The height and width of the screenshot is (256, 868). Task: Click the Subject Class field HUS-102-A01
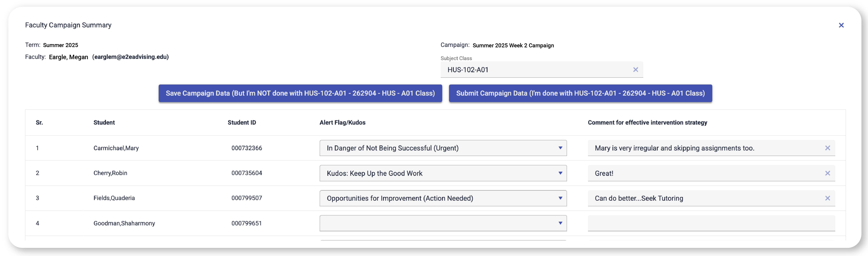536,70
